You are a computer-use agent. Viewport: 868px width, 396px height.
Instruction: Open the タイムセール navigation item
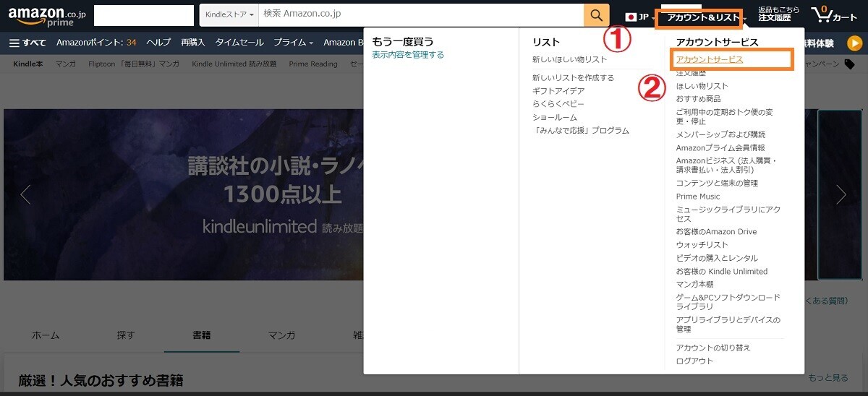[x=239, y=43]
